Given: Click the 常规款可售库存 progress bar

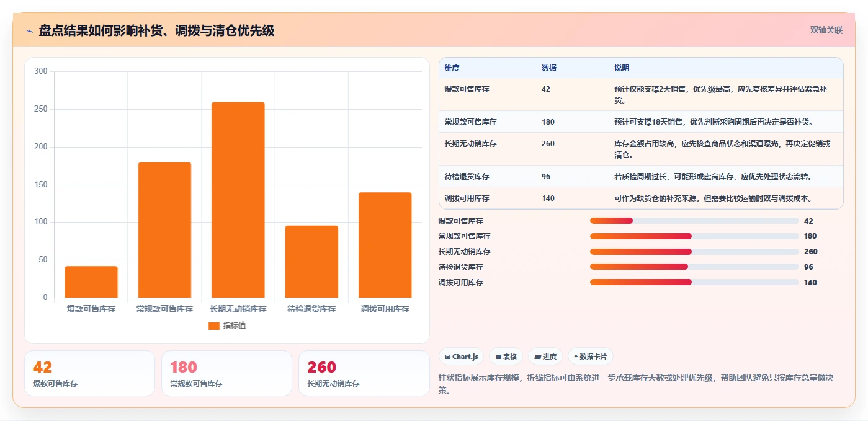Looking at the screenshot, I should (x=694, y=236).
